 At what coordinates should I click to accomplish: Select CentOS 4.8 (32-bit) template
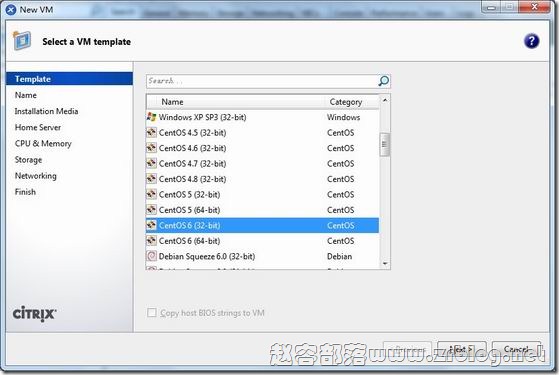click(x=262, y=179)
